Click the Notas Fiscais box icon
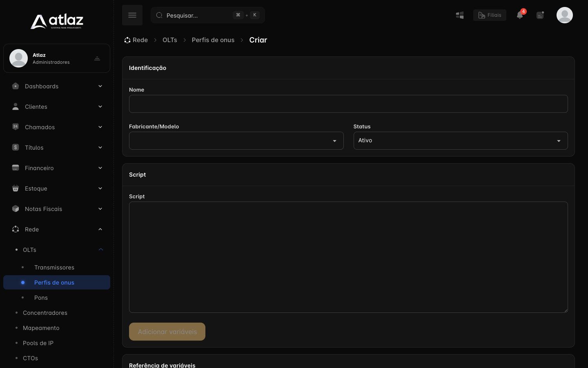 coord(16,209)
